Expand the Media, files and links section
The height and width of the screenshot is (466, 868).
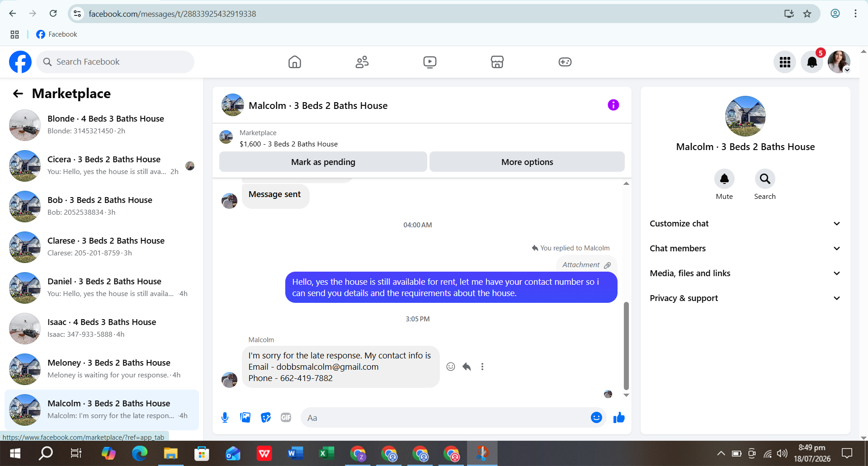[745, 273]
